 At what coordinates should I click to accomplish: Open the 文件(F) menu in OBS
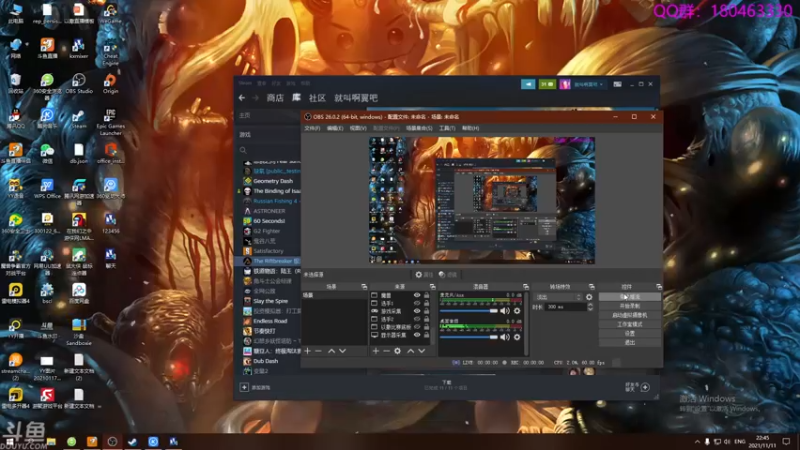[312, 128]
